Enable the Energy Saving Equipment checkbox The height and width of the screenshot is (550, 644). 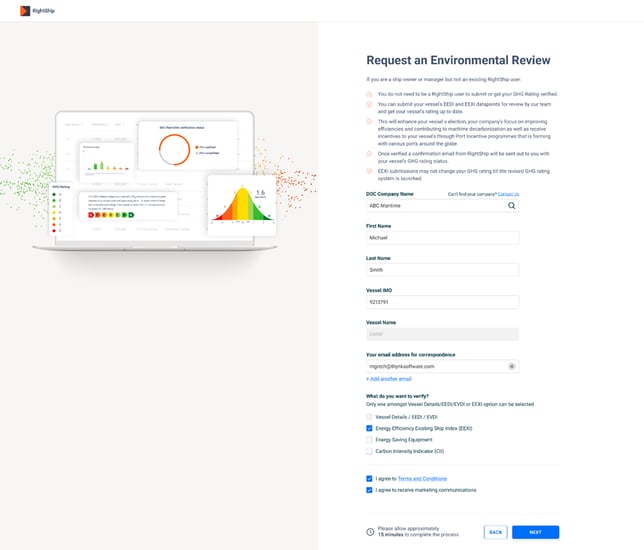(370, 439)
